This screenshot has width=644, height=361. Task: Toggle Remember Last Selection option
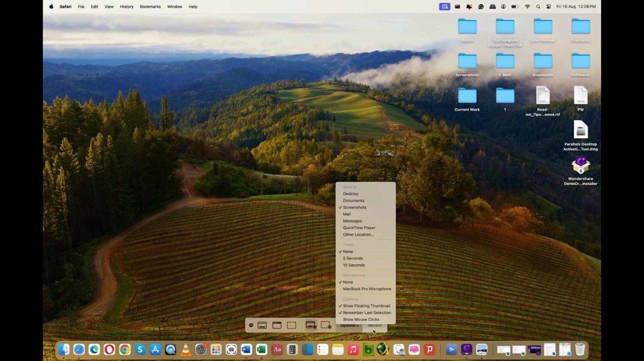point(367,313)
